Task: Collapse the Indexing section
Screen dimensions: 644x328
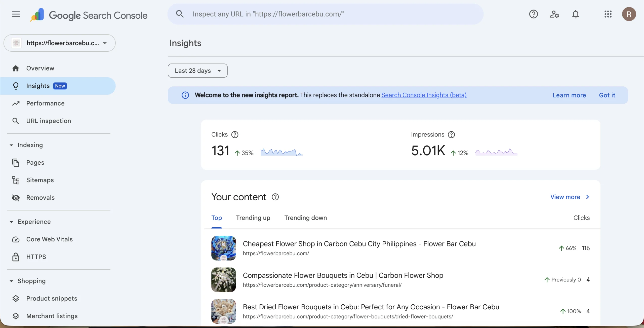Action: tap(11, 145)
